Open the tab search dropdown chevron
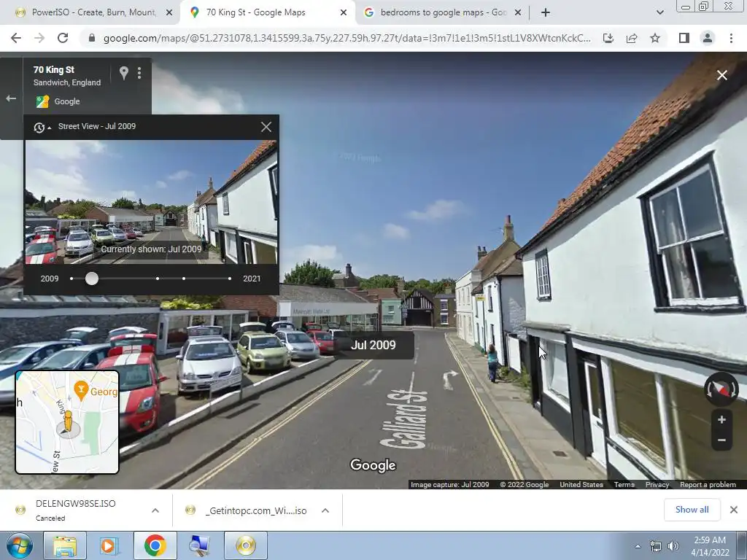 pyautogui.click(x=659, y=13)
